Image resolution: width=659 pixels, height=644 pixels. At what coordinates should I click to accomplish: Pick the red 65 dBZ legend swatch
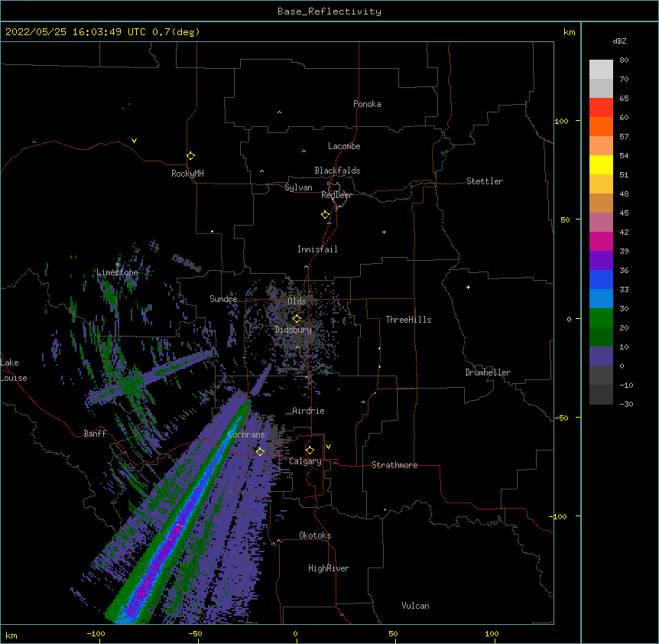pyautogui.click(x=601, y=107)
